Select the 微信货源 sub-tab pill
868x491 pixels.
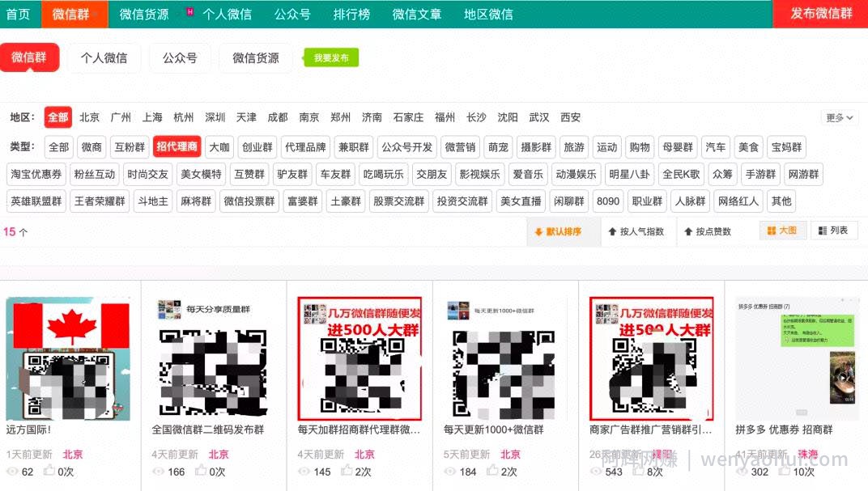[256, 57]
